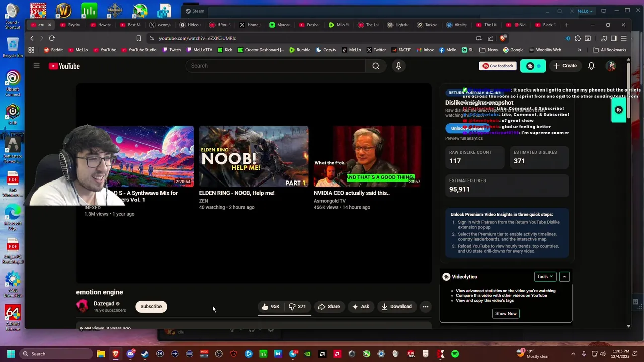Screen dimensions: 644x362
Task: Switch to the Steam window tab behind
Action: (195, 11)
